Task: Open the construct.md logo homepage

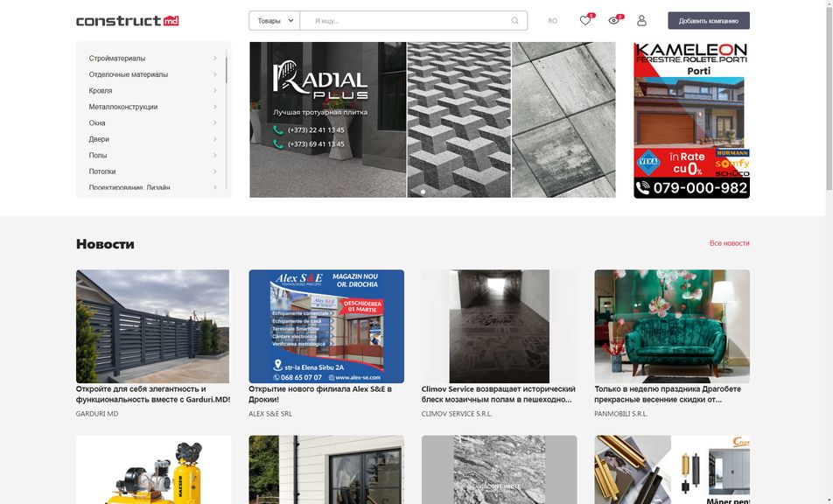Action: [x=128, y=21]
